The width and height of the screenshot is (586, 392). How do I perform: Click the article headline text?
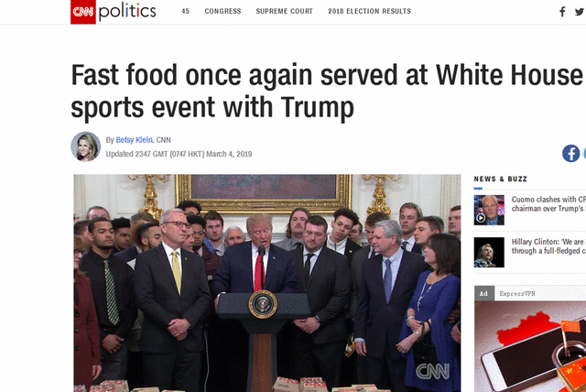[x=327, y=91]
